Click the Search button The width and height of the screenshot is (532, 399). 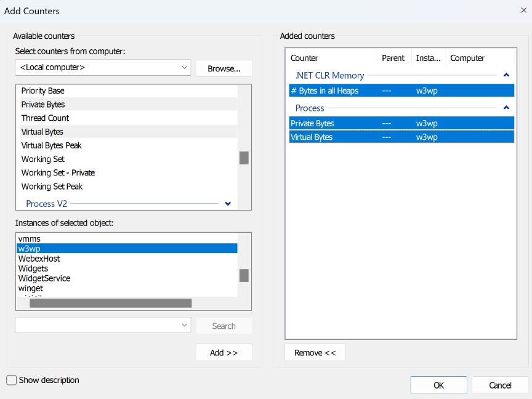[x=224, y=325]
